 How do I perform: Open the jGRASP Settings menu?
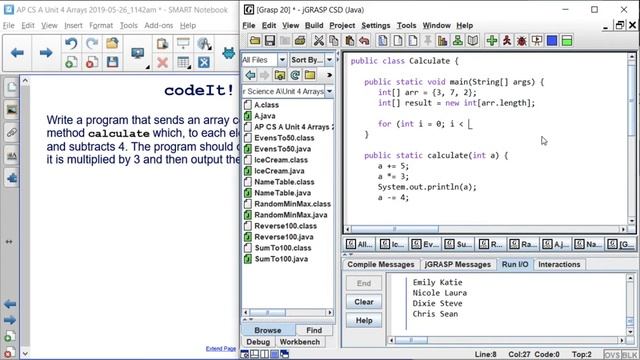[376, 25]
